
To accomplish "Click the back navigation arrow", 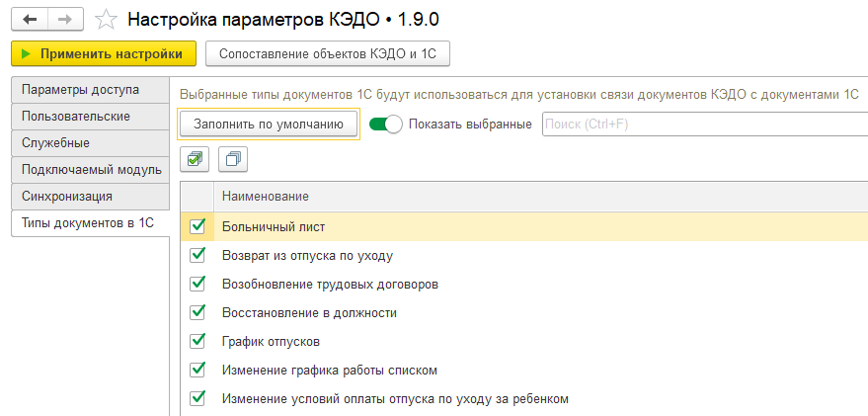I will [x=30, y=19].
